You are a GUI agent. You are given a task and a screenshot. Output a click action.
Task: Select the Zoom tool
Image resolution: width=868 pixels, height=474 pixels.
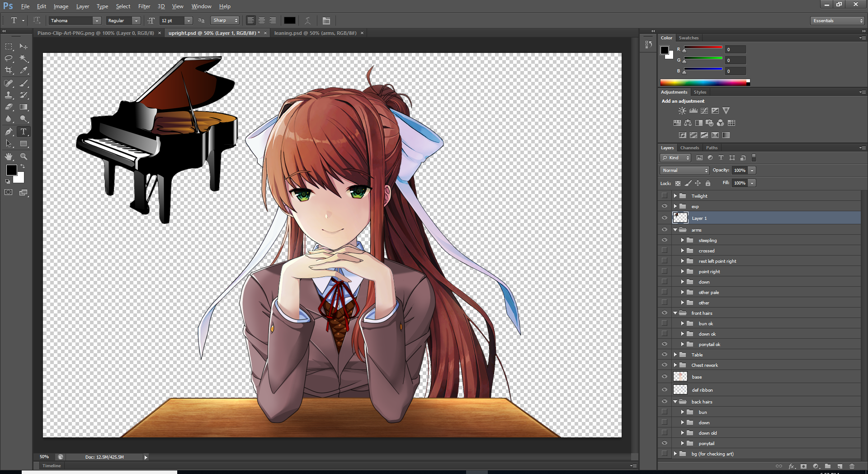pyautogui.click(x=24, y=156)
